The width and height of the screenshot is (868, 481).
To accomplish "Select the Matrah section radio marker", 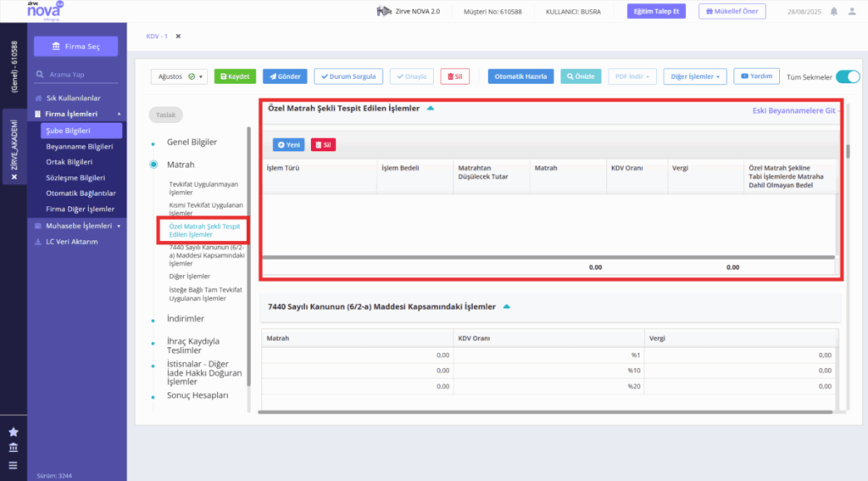I will click(x=153, y=165).
